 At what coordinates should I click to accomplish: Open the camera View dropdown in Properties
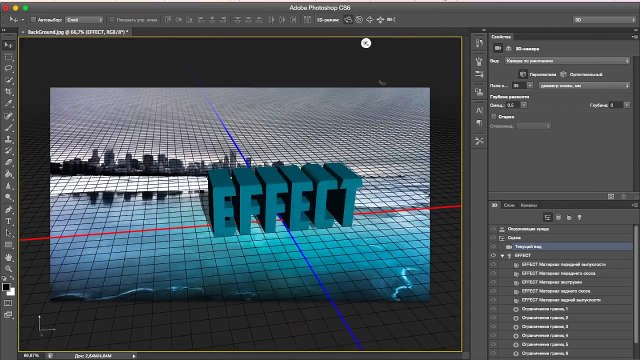(x=567, y=61)
